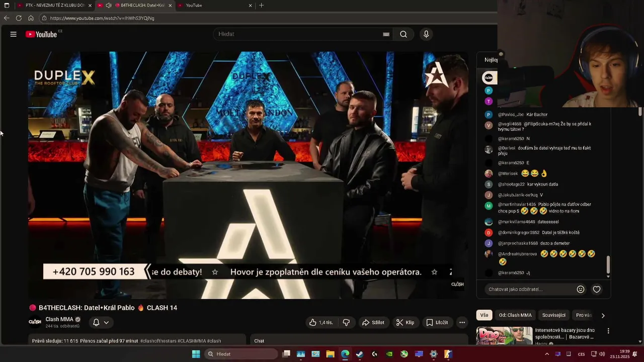The width and height of the screenshot is (644, 362).
Task: Switch to the B4THECLASH tab
Action: [x=135, y=6]
